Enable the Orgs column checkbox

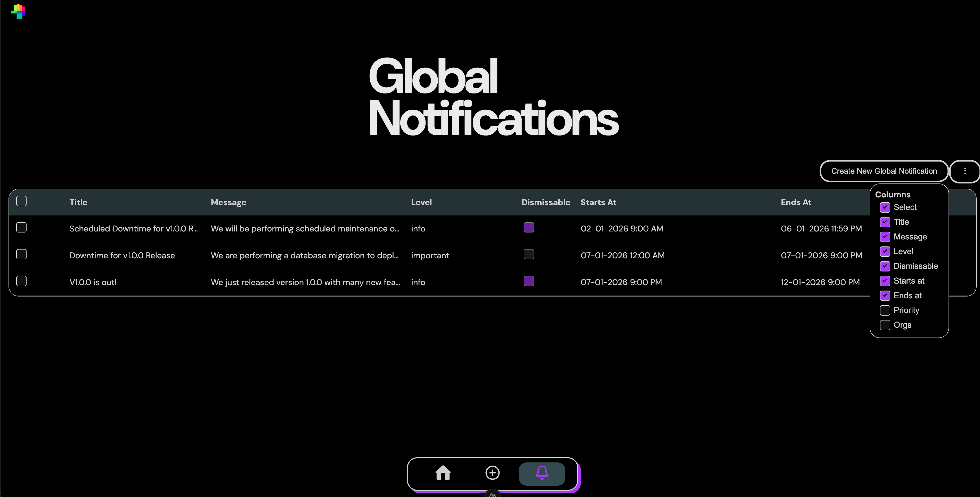885,325
